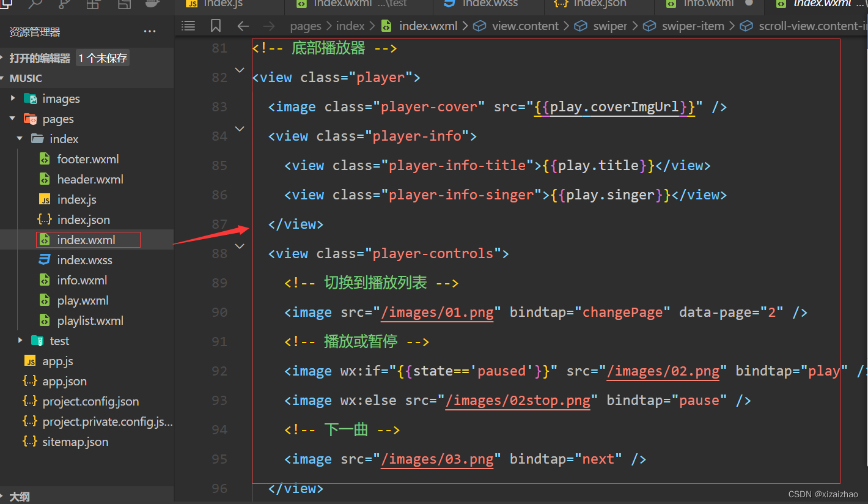Open the 'swiper' breadcrumb segment

coord(610,26)
